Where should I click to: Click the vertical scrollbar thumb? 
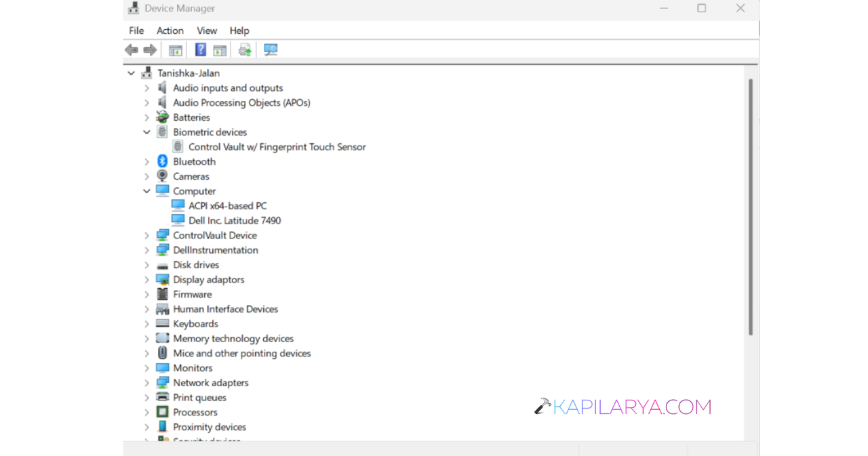coord(751,207)
